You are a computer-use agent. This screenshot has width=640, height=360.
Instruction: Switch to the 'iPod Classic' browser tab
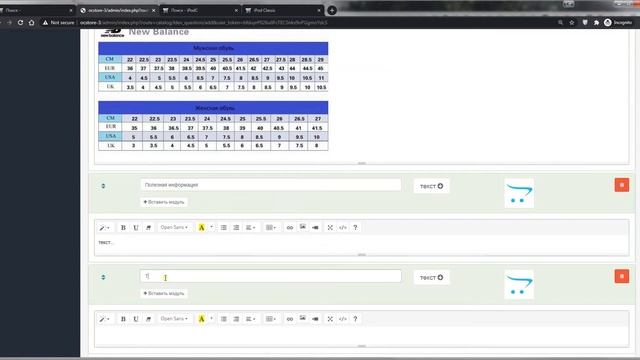(x=282, y=10)
